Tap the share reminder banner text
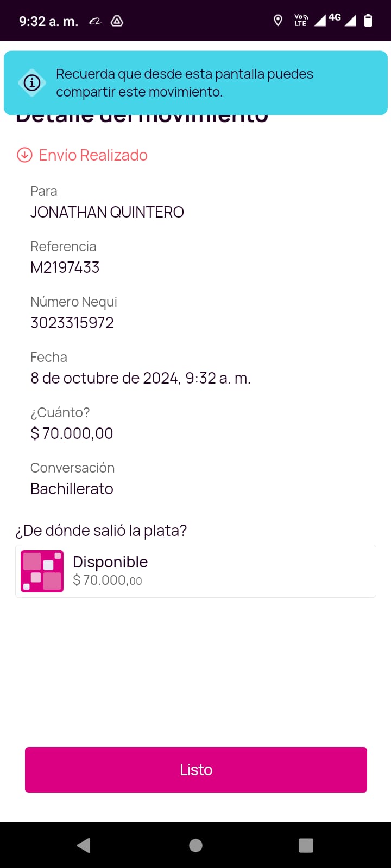The image size is (391, 868). 185,83
